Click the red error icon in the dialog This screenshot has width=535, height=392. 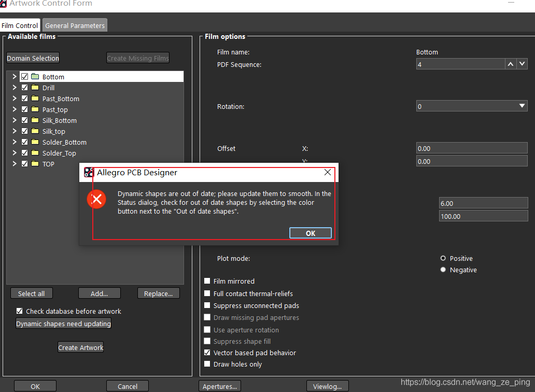pos(96,199)
